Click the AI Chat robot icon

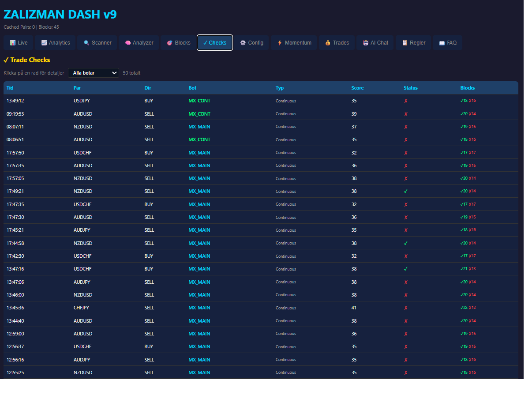coord(365,43)
